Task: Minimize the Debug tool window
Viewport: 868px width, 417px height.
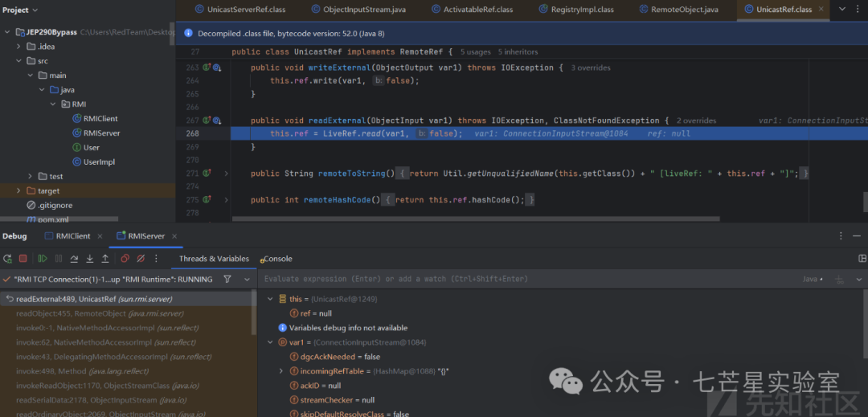Action: point(857,236)
